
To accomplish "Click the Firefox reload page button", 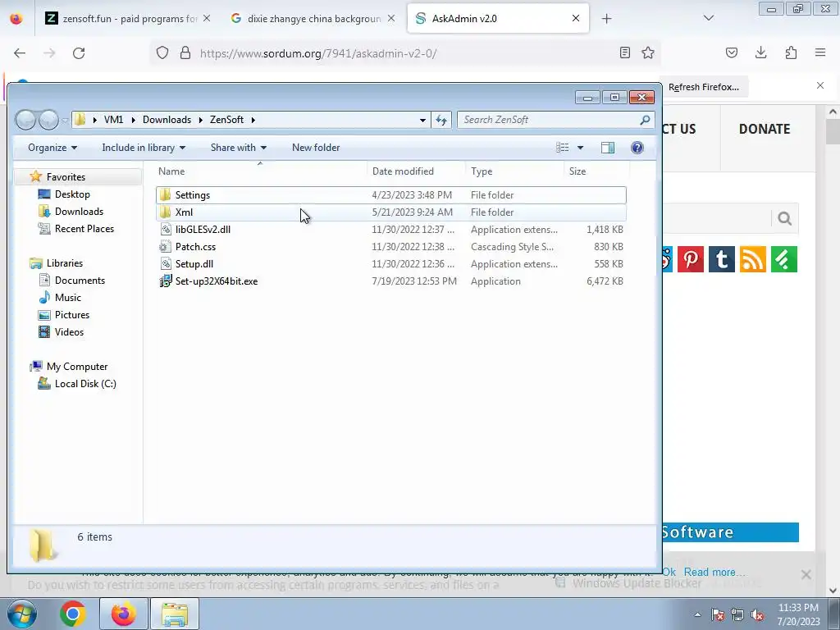I will (79, 53).
